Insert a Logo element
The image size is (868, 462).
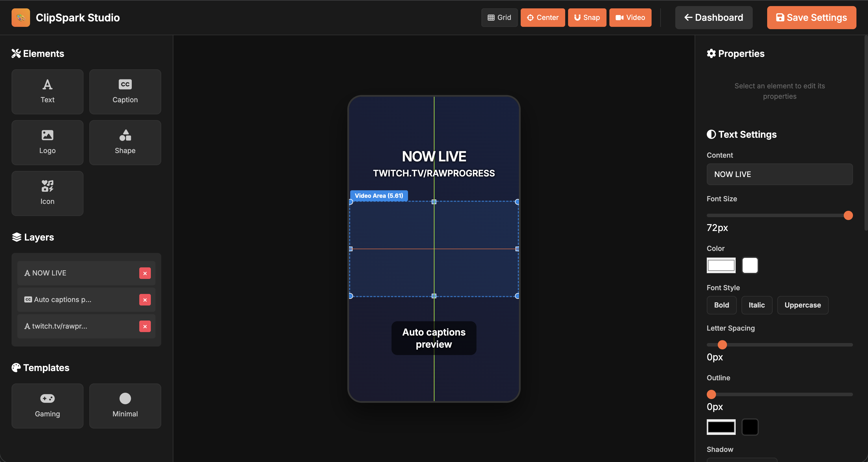tap(47, 142)
